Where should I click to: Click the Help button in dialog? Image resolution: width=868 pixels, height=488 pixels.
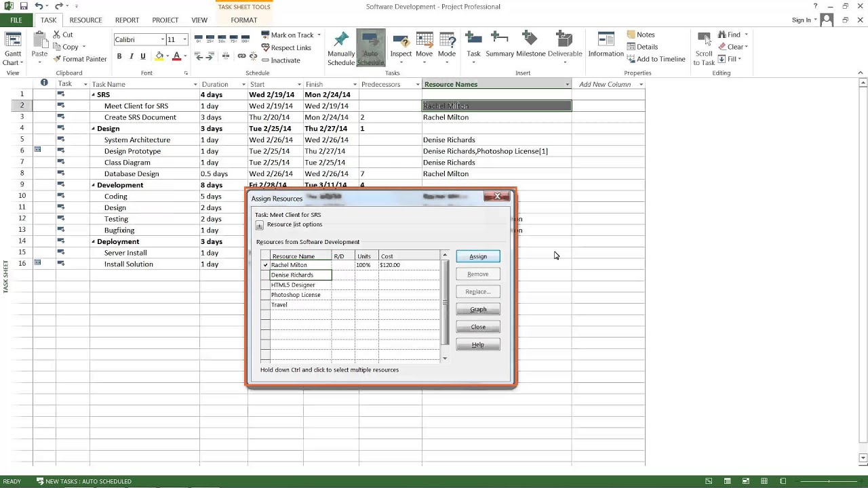point(478,345)
